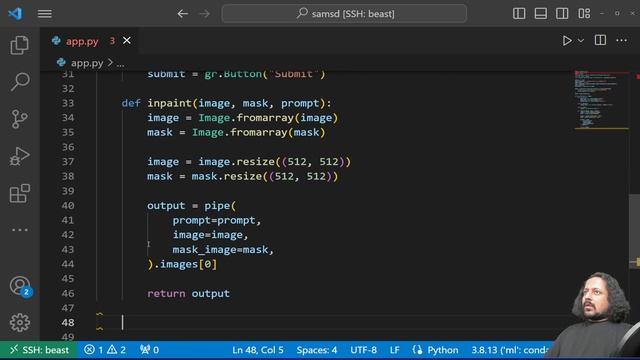Open the Manage settings gear
Viewport: 640px width, 360px height.
tap(19, 322)
